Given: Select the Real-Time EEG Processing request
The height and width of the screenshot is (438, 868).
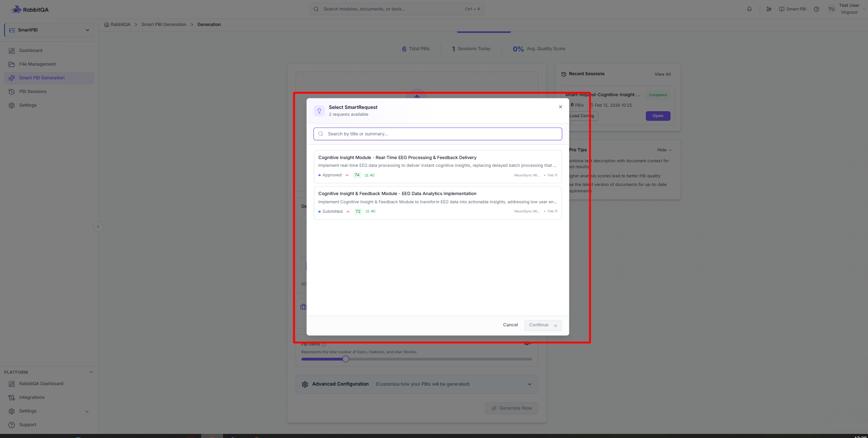Looking at the screenshot, I should (438, 166).
